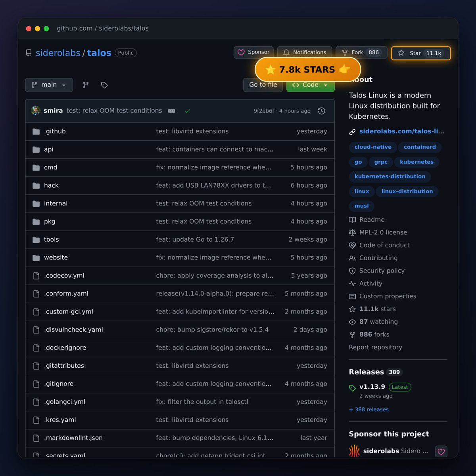Open Security policy link
476x476 pixels.
[382, 271]
